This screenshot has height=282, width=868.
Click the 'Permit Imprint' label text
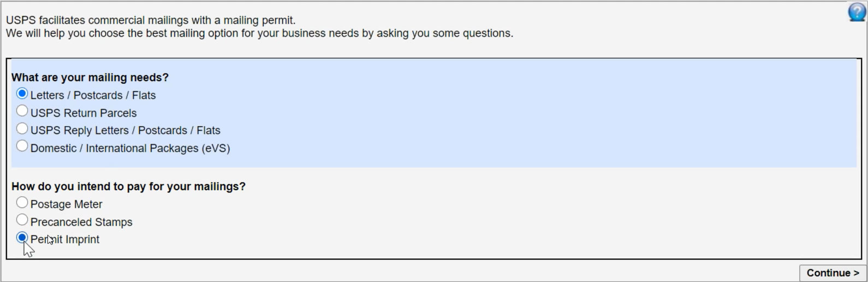65,239
